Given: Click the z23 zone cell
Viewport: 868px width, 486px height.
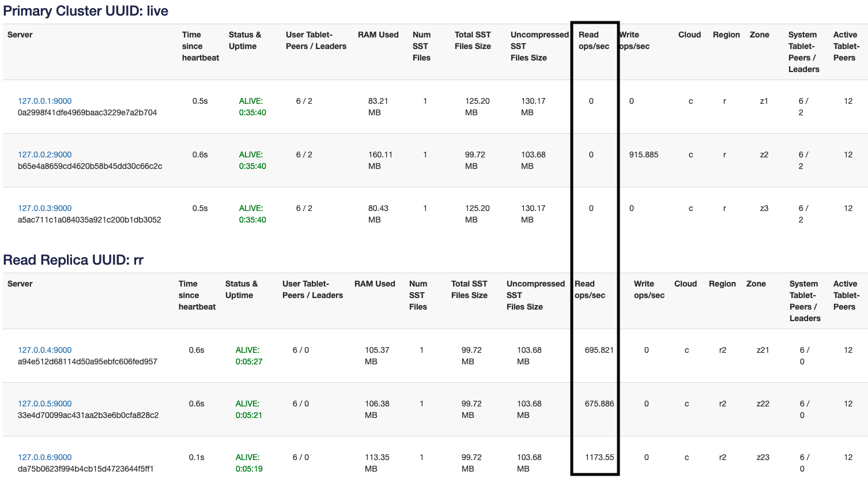Looking at the screenshot, I should pyautogui.click(x=763, y=457).
